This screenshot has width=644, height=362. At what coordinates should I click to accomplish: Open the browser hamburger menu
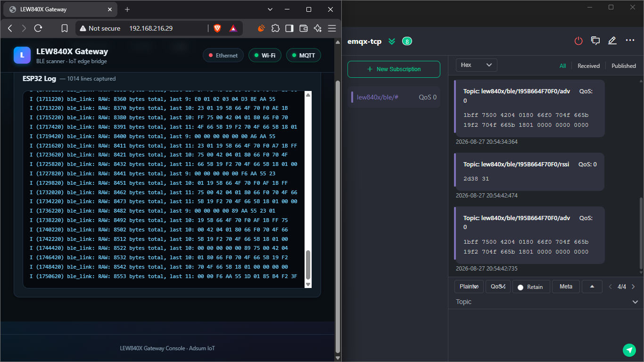pos(332,28)
